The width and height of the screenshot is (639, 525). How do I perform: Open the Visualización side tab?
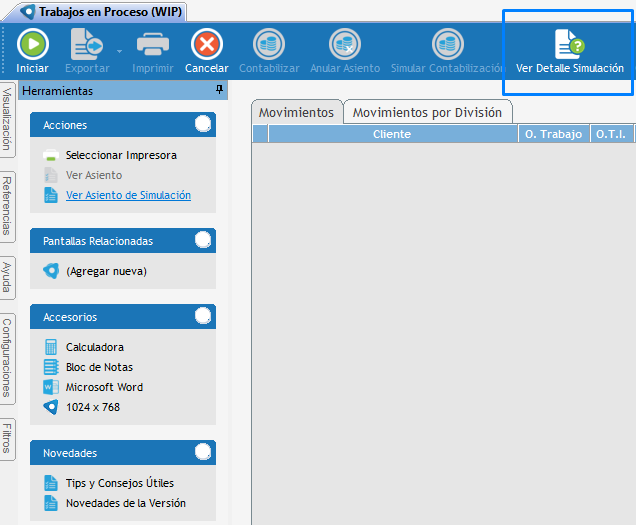click(7, 118)
